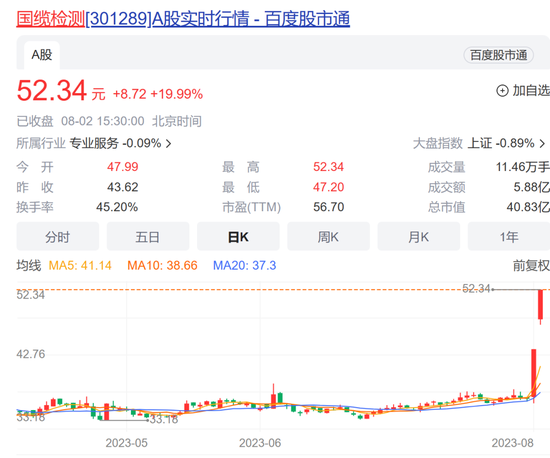This screenshot has width=550, height=458.
Task: Click the 2023-06 date axis label
Action: coord(260,443)
